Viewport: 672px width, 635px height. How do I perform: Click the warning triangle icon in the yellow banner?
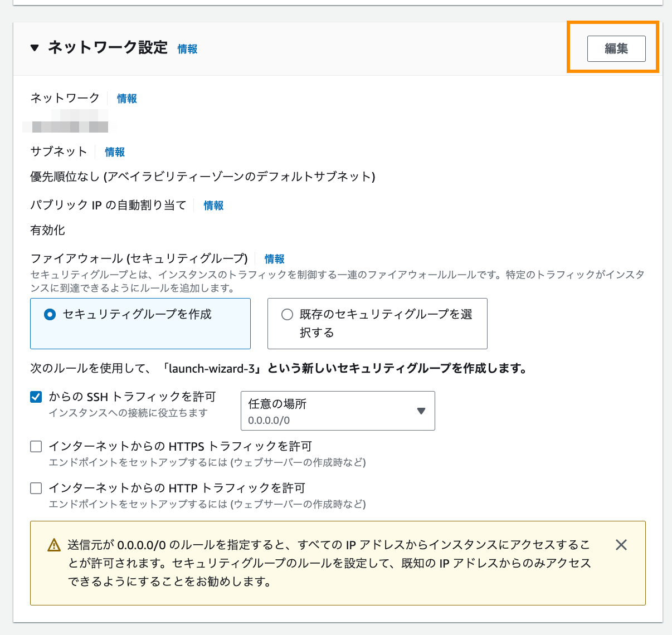click(x=53, y=544)
